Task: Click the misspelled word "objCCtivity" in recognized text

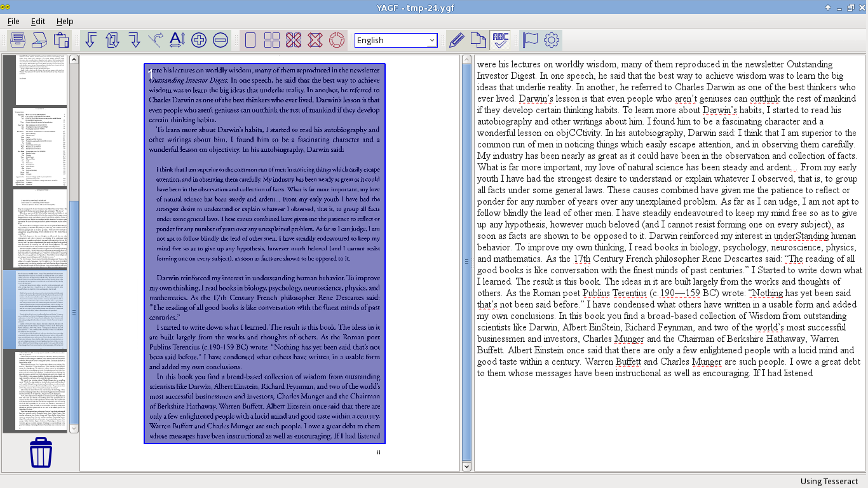Action: 577,133
